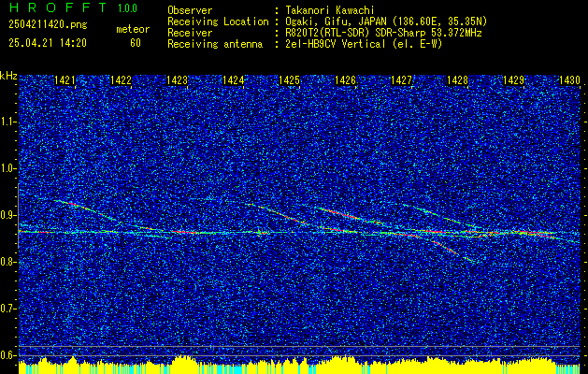Click the 1421 time marker
This screenshot has height=374, width=588.
(65, 79)
